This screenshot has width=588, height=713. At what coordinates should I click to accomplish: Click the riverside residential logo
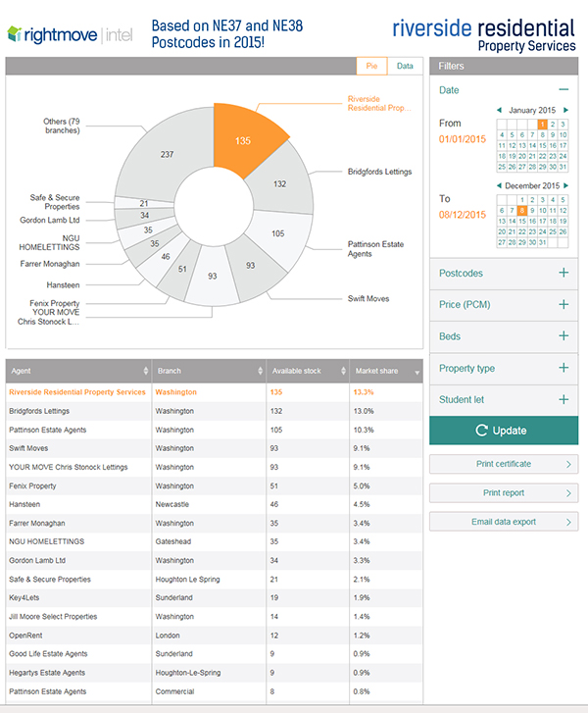click(484, 34)
